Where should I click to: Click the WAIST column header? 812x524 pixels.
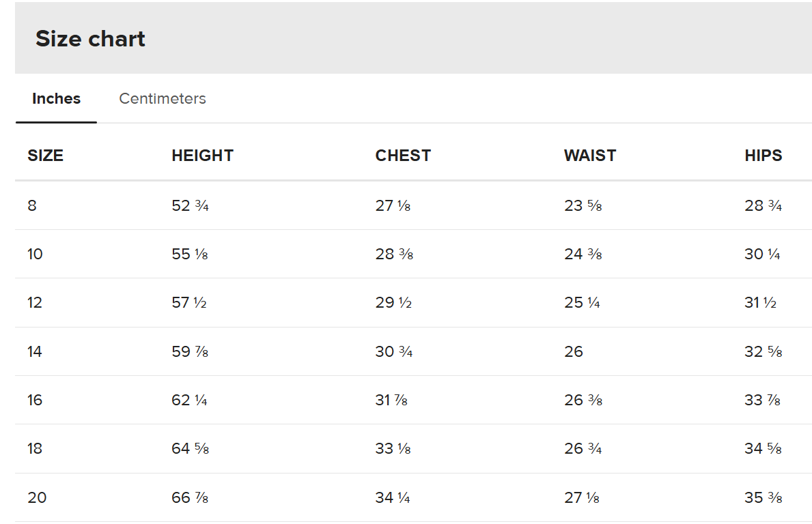point(590,156)
